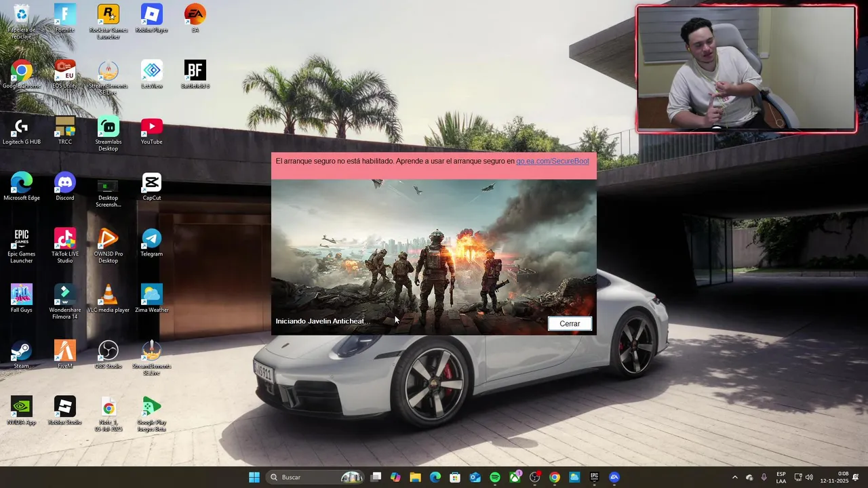
Task: Select the Epic Games Launcher desktop icon
Action: click(21, 246)
